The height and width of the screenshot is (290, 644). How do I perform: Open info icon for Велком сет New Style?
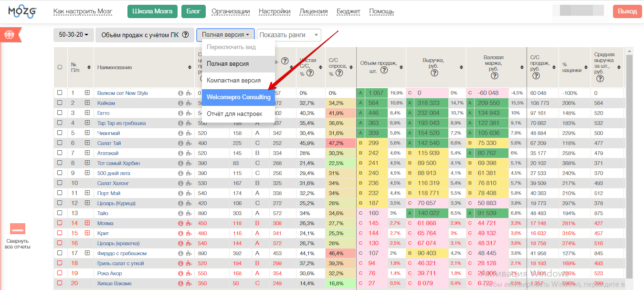[x=181, y=93]
